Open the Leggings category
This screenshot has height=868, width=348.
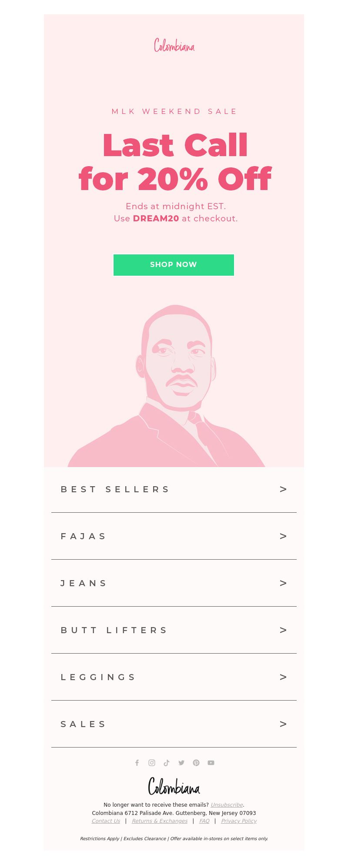(174, 677)
